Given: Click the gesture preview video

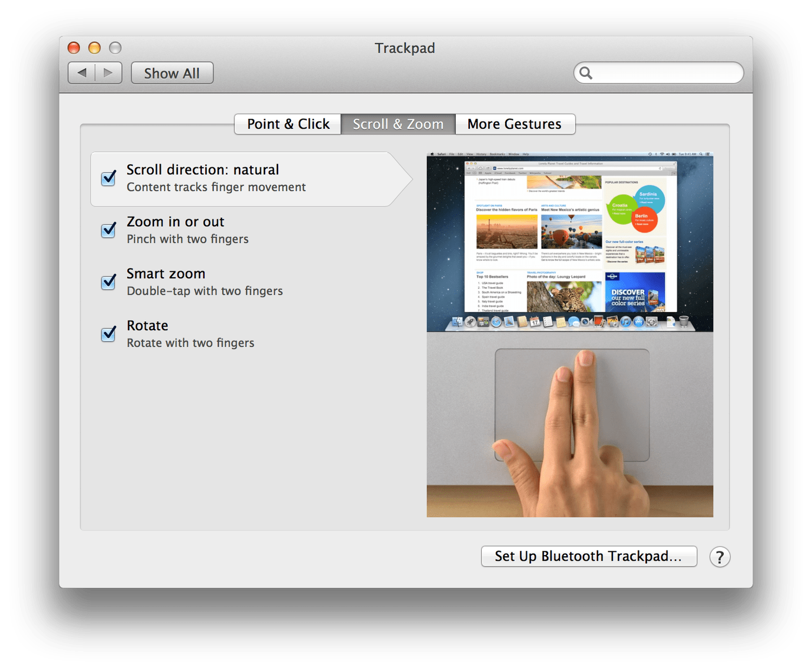Looking at the screenshot, I should [569, 335].
